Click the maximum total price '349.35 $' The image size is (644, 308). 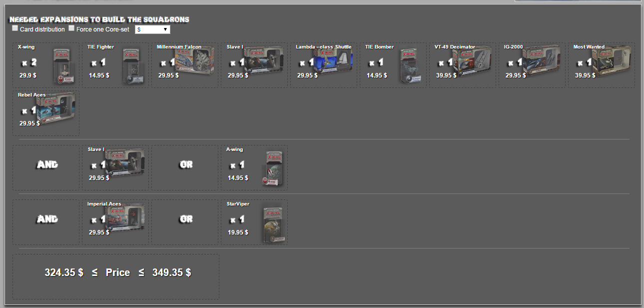[171, 272]
